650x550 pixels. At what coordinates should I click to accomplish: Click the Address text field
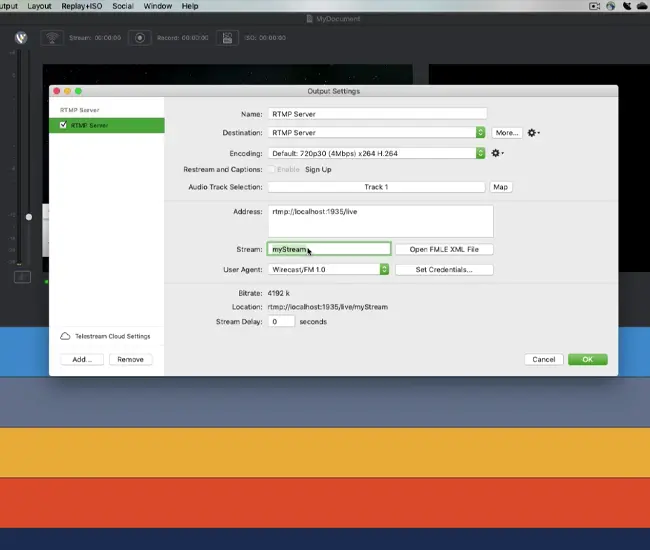coord(381,221)
